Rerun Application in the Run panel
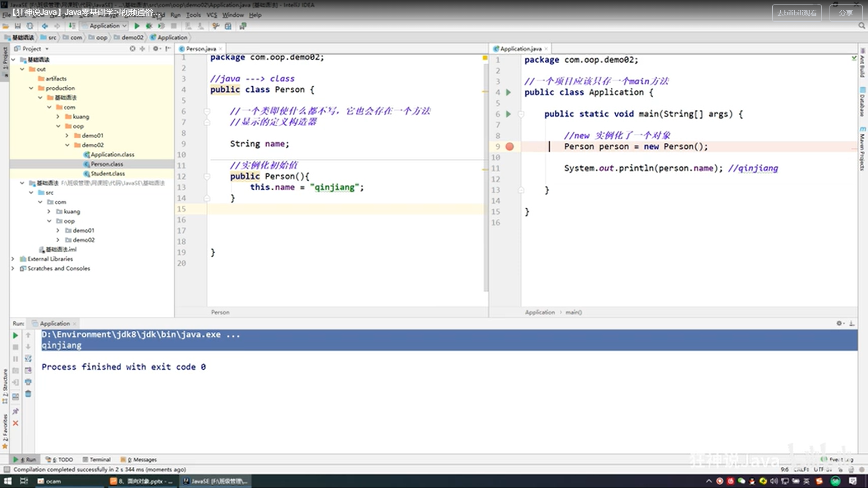The height and width of the screenshot is (488, 868). pos(15,335)
